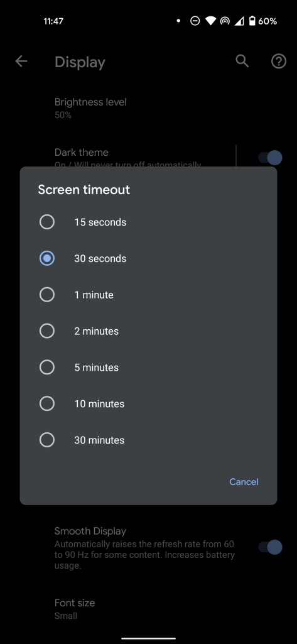Tap the back arrow icon
The image size is (297, 644).
click(x=21, y=62)
